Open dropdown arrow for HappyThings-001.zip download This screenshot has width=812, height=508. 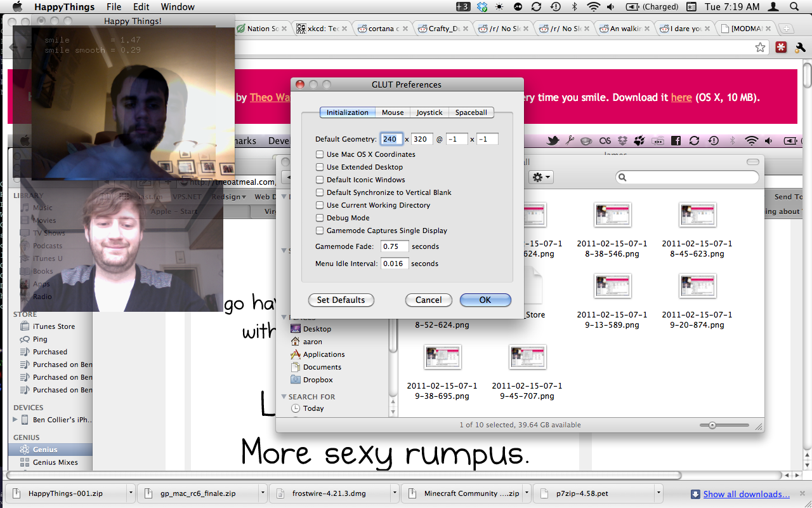coord(131,493)
